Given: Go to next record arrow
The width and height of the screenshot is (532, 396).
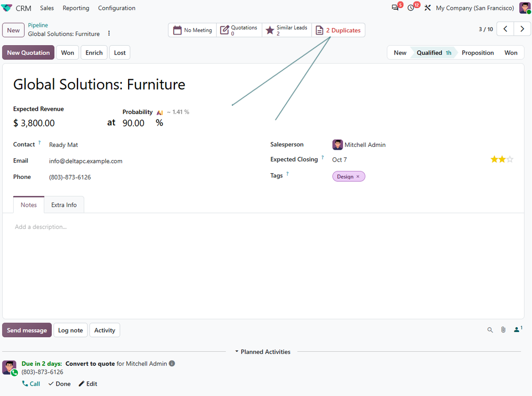Looking at the screenshot, I should coord(522,29).
